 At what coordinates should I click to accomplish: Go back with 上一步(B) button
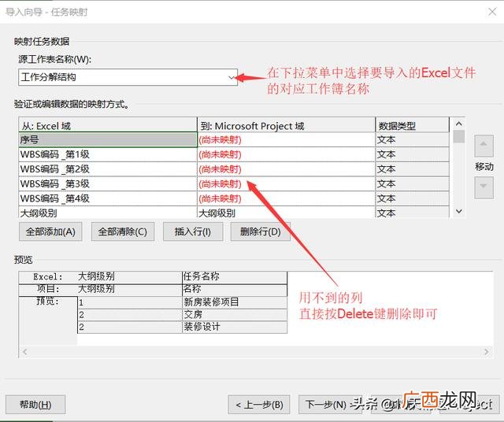pos(259,405)
